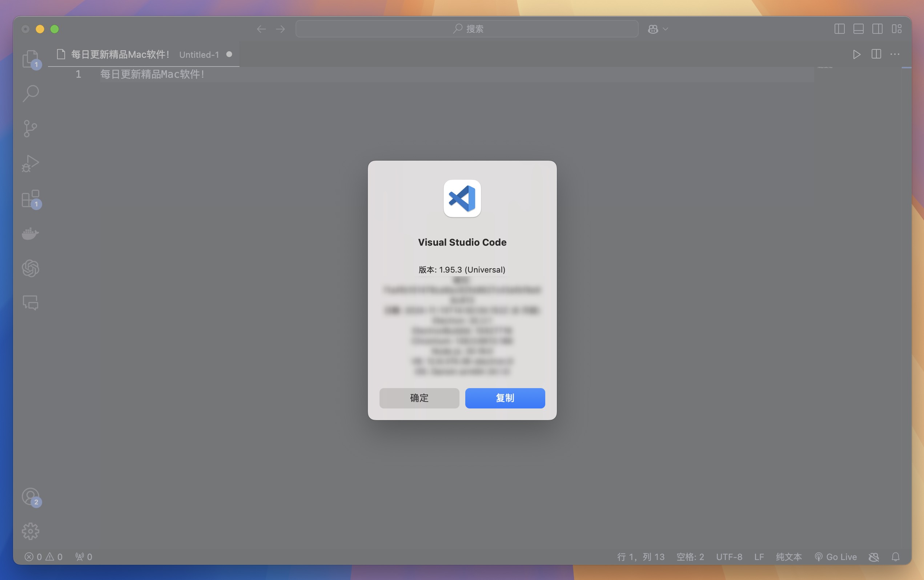The height and width of the screenshot is (580, 924).
Task: Click the green fullscreen window button
Action: coord(55,29)
